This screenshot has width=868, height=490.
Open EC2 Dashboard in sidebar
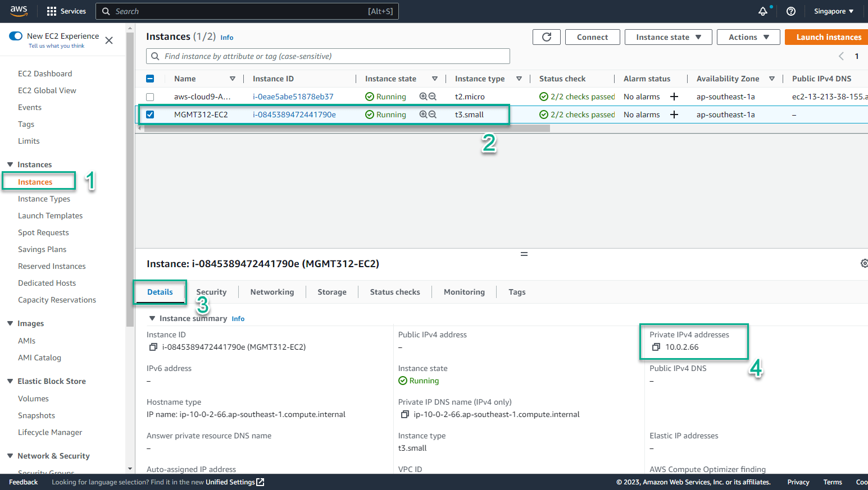45,74
